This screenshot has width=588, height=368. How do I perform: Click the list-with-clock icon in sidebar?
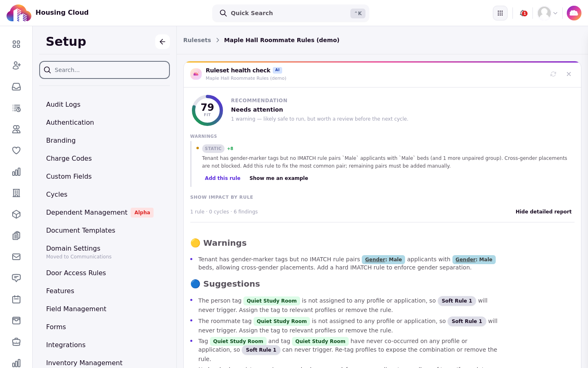pyautogui.click(x=16, y=108)
